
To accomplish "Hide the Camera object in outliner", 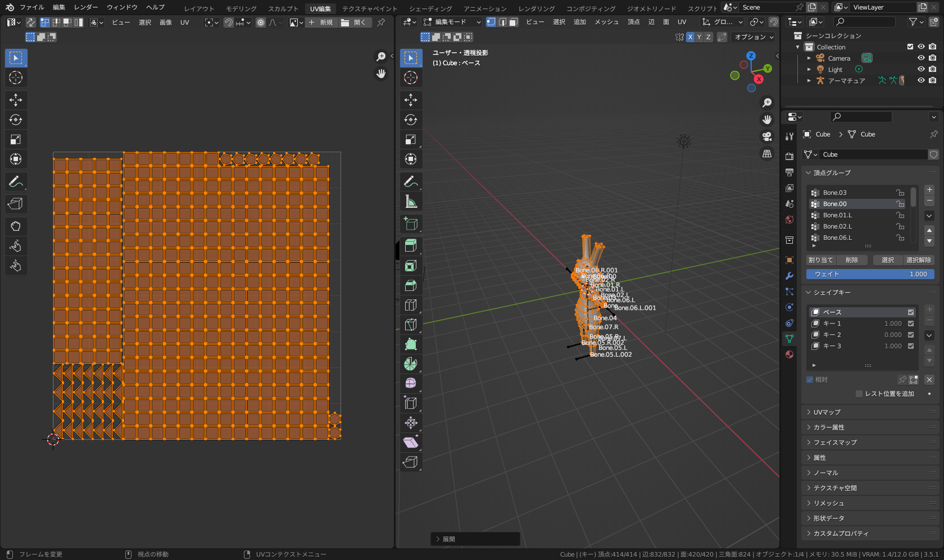I will [x=921, y=58].
